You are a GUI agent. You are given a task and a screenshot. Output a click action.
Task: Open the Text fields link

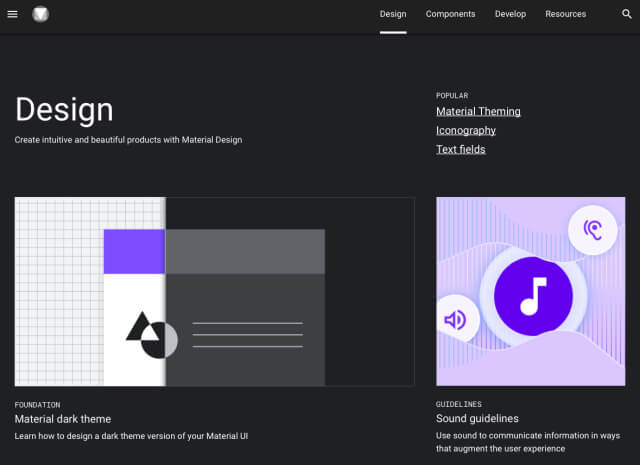point(461,150)
